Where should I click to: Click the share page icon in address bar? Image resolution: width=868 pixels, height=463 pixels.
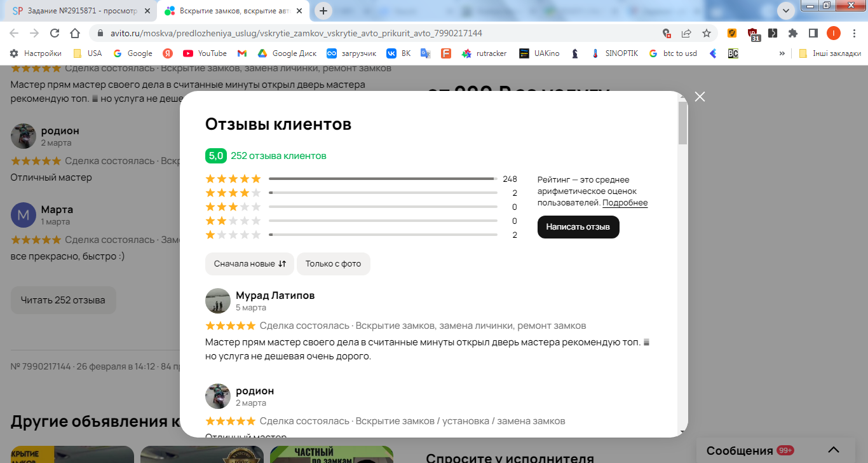pos(686,33)
